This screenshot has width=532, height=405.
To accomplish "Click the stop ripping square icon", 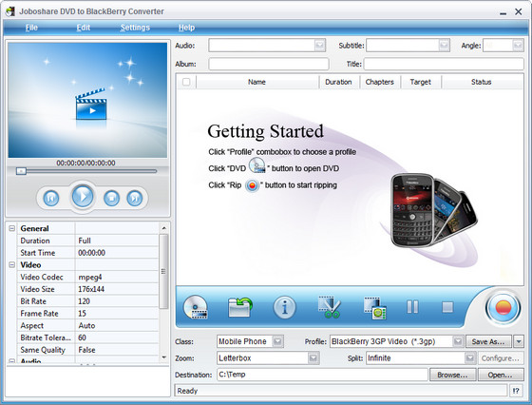I will click(447, 307).
